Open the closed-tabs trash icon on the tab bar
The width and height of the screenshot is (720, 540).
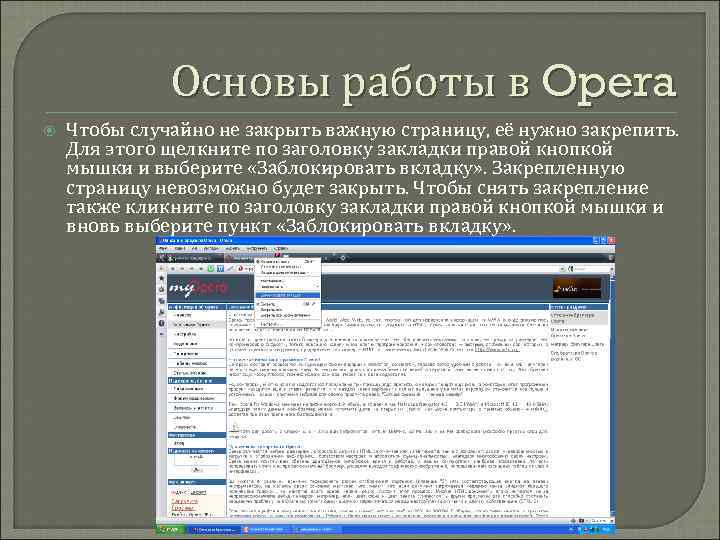611,258
